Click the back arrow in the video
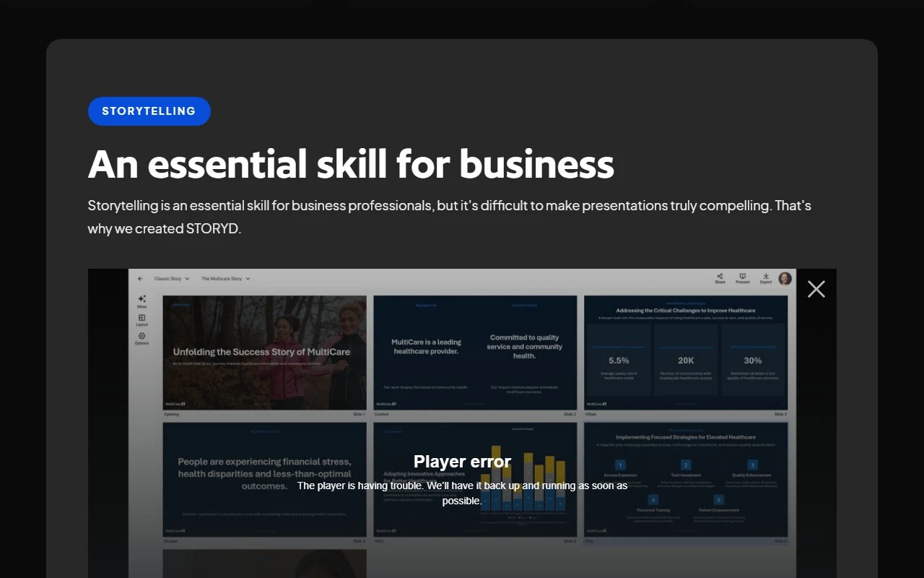The image size is (924, 578). 140,278
